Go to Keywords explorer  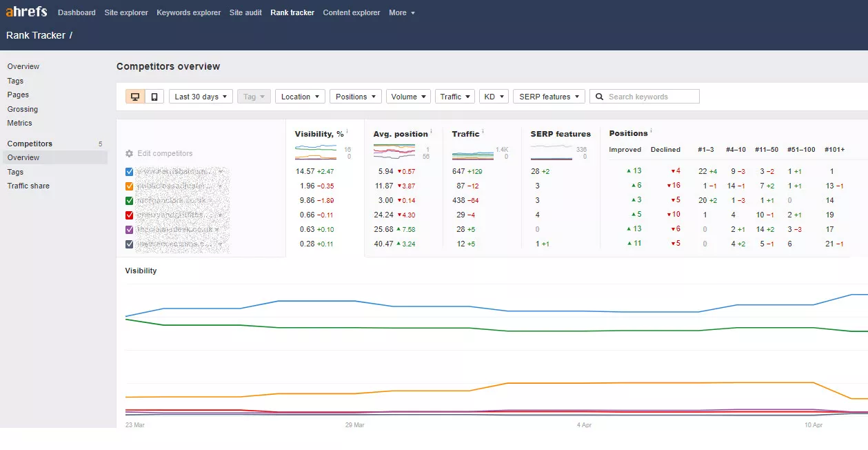coord(189,12)
